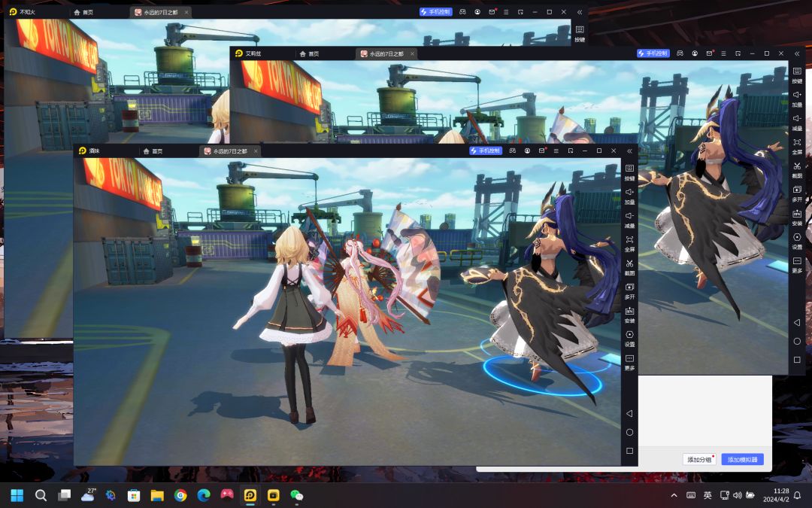
Task: Switch to 首页 tab in the 濁味 window
Action: 153,151
